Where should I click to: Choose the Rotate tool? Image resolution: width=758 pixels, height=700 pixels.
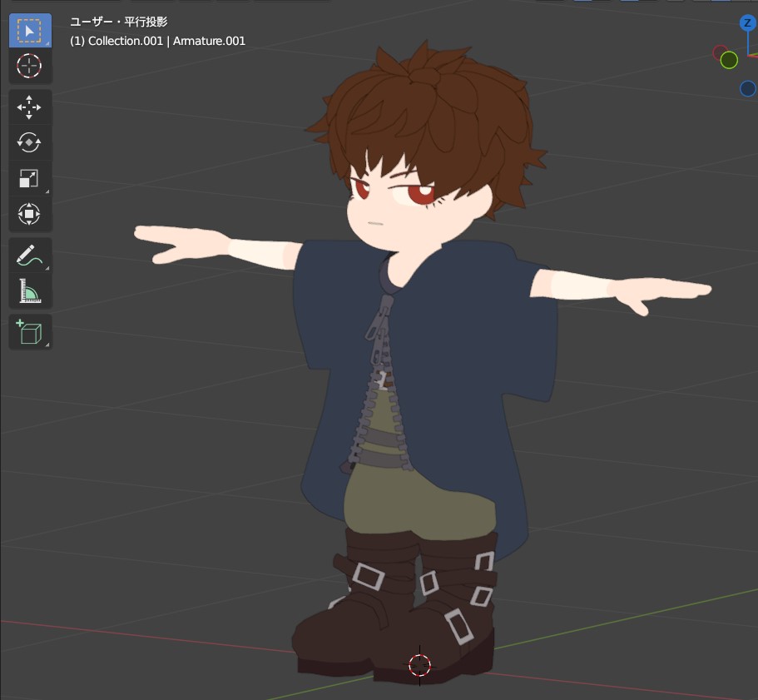(30, 142)
